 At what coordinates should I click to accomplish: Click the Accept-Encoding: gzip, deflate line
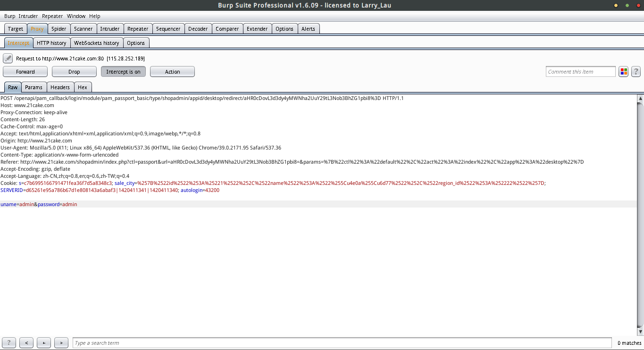point(35,169)
